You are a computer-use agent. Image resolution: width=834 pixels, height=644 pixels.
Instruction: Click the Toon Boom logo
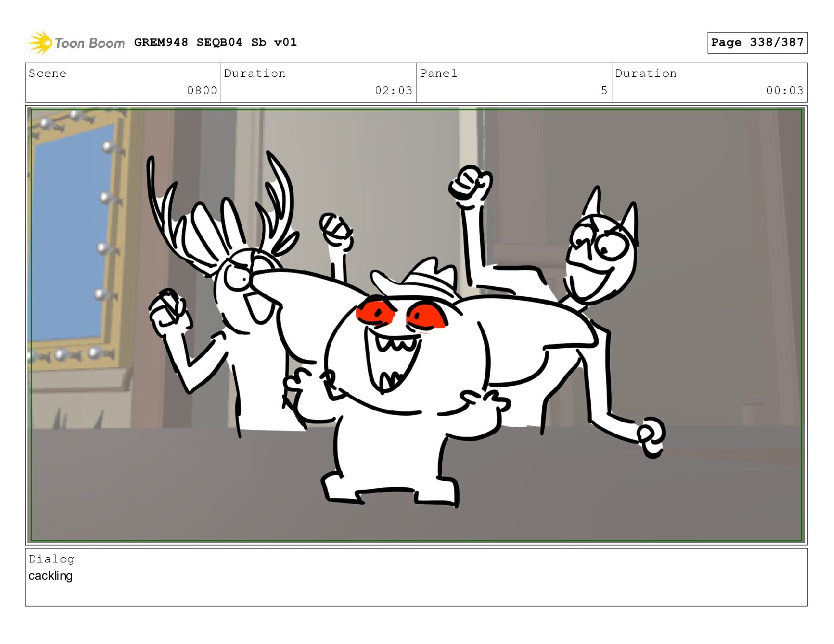(x=76, y=43)
